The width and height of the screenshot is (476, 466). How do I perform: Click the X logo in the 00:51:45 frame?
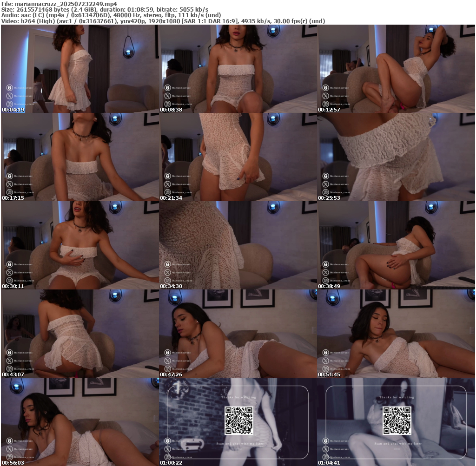tap(326, 361)
